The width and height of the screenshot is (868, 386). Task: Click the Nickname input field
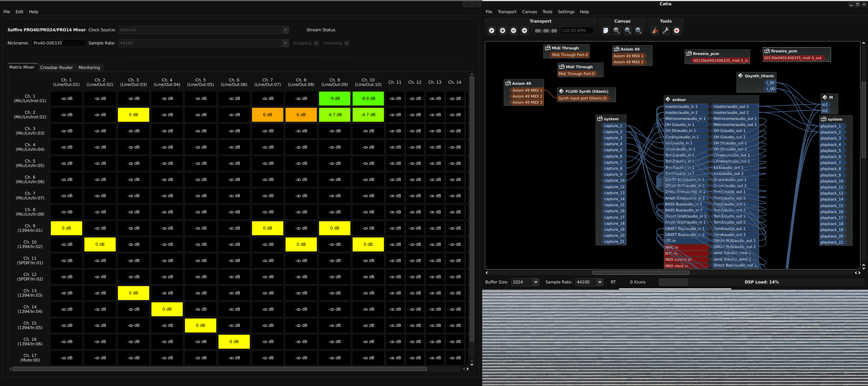tap(58, 43)
